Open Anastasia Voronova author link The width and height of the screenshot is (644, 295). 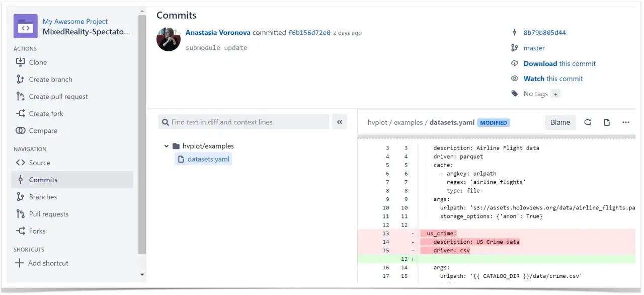(218, 33)
